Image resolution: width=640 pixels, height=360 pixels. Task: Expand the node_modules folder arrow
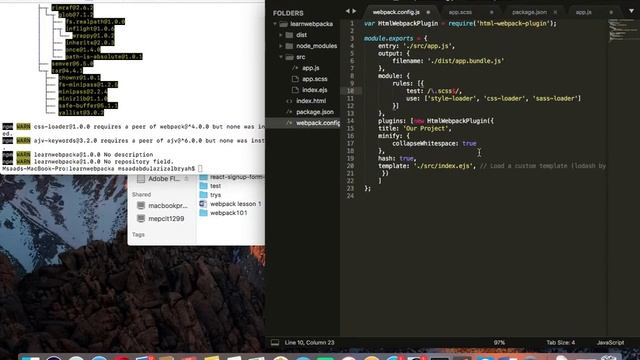pyautogui.click(x=281, y=46)
